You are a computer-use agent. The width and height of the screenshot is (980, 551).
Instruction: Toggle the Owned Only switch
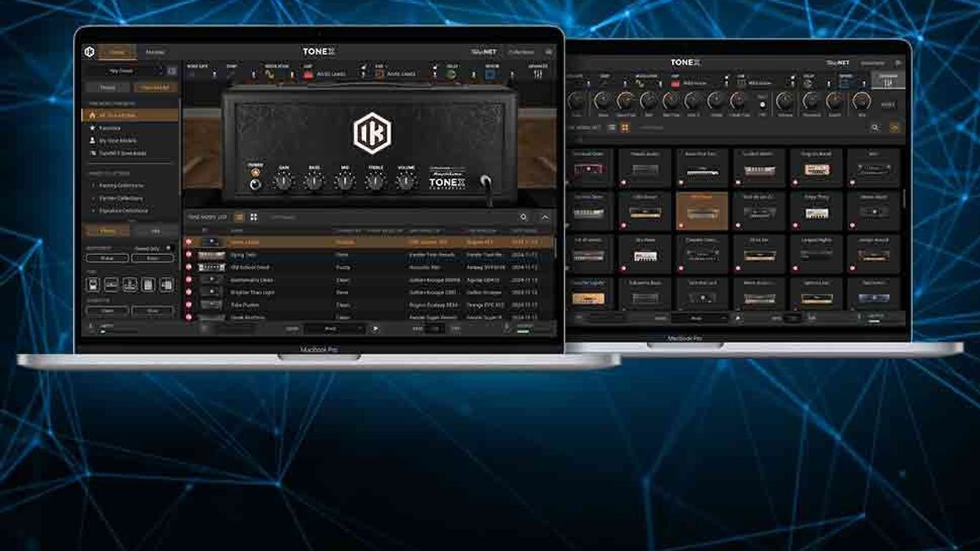click(x=168, y=249)
